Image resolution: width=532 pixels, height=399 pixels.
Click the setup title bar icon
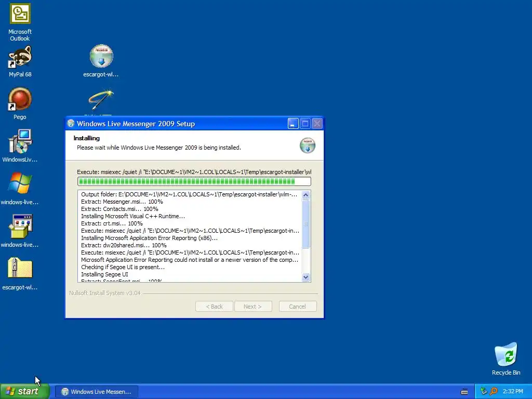(x=71, y=124)
